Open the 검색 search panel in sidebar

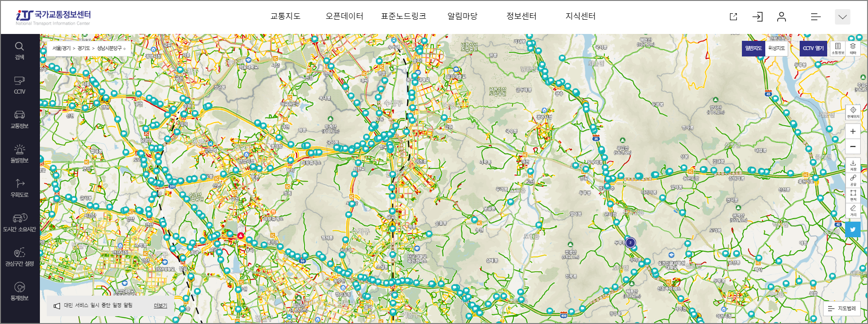pos(19,51)
